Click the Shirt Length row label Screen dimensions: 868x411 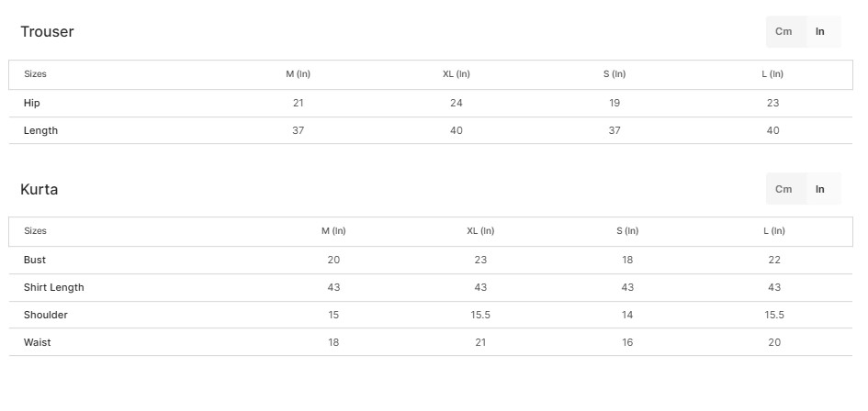tap(53, 288)
